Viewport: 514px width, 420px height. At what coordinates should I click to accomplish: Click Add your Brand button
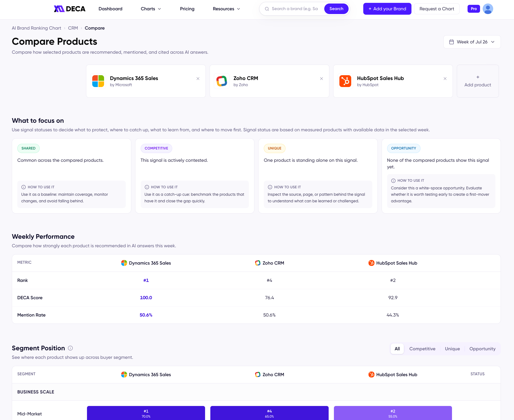387,9
